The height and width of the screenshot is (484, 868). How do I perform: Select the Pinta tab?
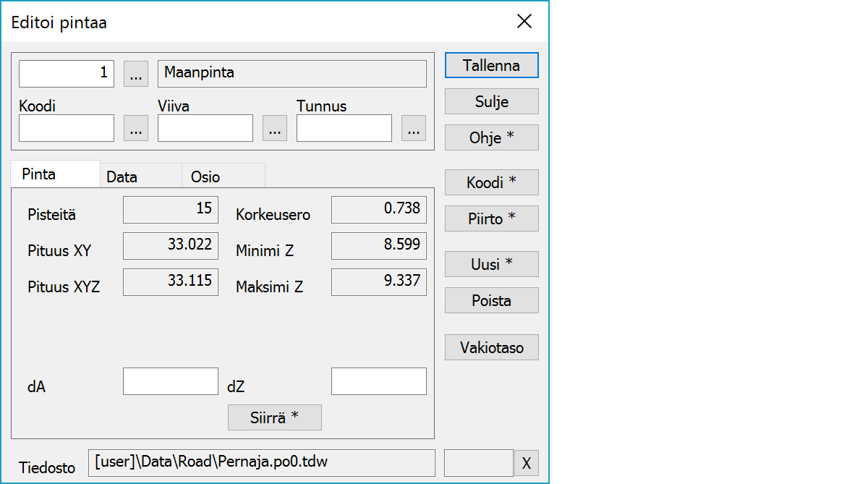click(x=39, y=174)
